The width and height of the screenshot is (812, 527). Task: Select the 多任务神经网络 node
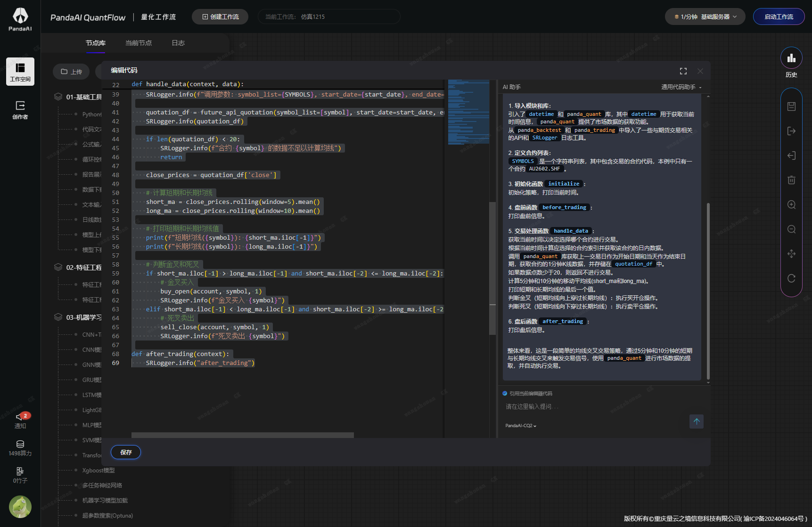tap(102, 486)
